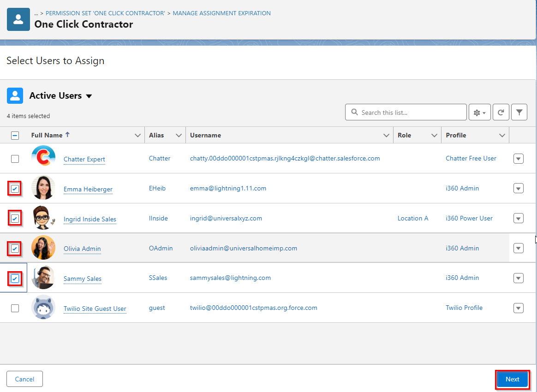Refresh the Active Users list
537x392 pixels.
pos(501,112)
